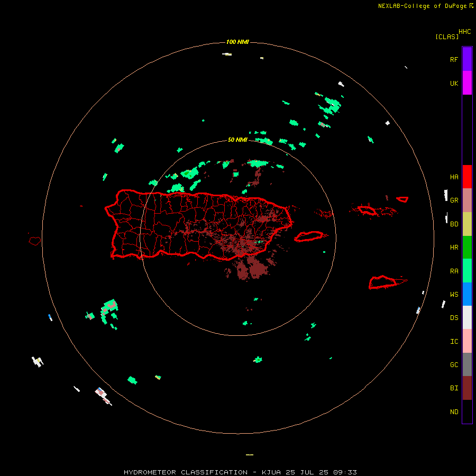476x476 pixels.
Task: Click the HYDROMETEOR CLASSIFICATION title text
Action: point(186,472)
